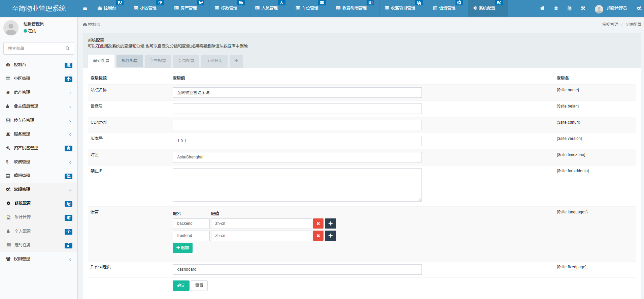Focus the 备案号 input field
This screenshot has height=299, width=644.
coord(297,109)
